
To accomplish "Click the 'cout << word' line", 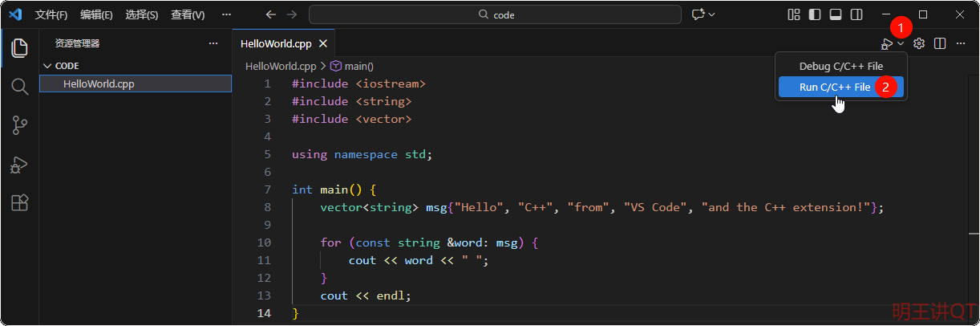I will (419, 260).
